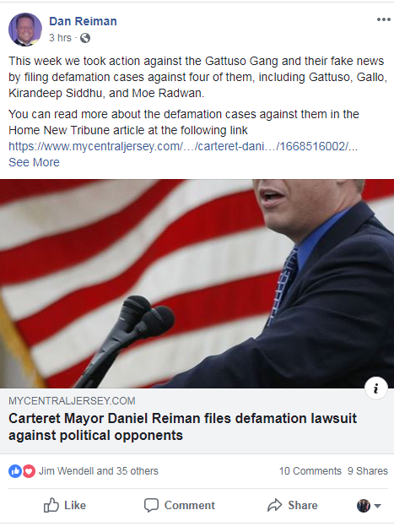Open the commenting-as profile dropdown arrow
Screen dimensions: 394x532
click(x=377, y=506)
